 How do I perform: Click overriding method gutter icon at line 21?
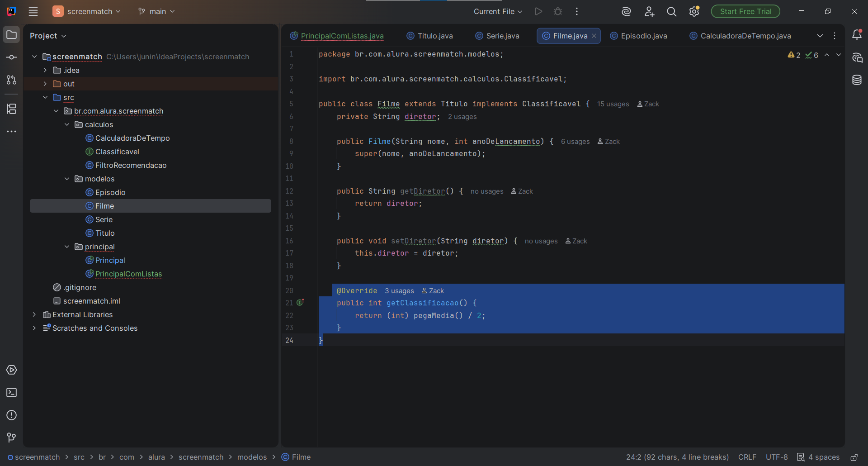300,303
